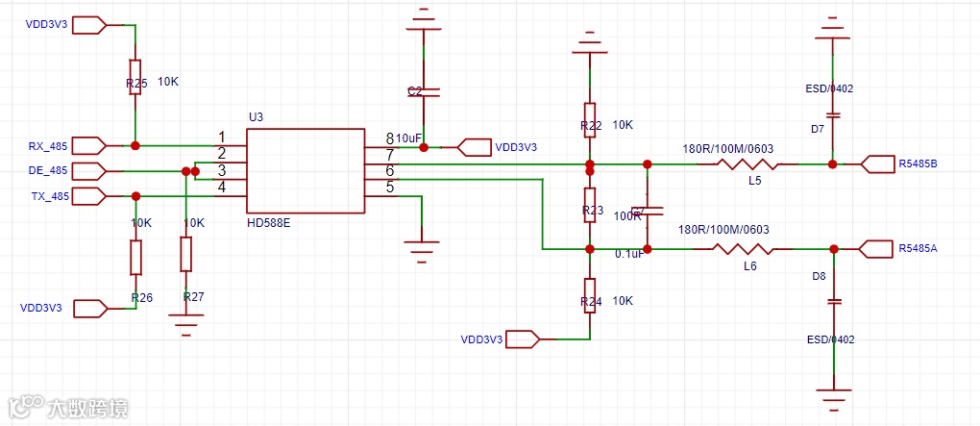Click junction dot joining D8 and R5485A

tap(833, 249)
